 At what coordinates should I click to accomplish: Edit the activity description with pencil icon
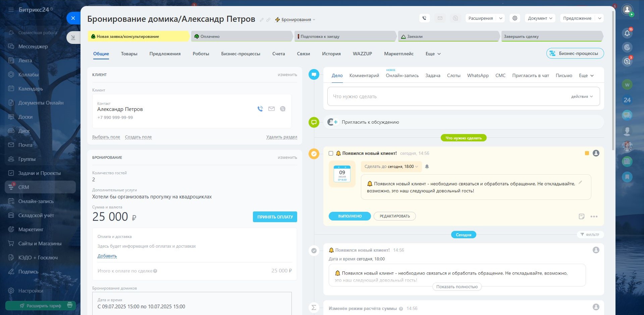580,183
